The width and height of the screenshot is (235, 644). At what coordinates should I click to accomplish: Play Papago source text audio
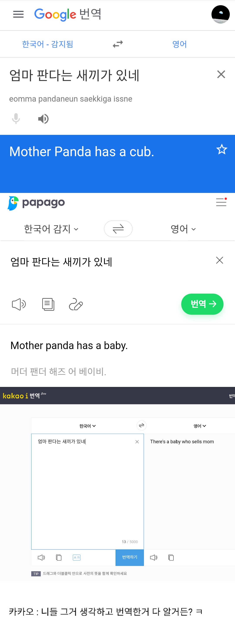click(x=19, y=304)
